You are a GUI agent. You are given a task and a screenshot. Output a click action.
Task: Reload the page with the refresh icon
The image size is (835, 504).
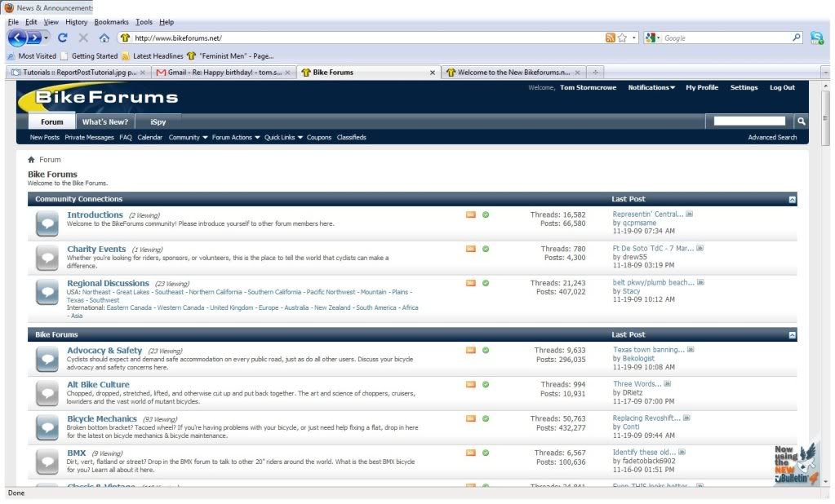pyautogui.click(x=62, y=38)
